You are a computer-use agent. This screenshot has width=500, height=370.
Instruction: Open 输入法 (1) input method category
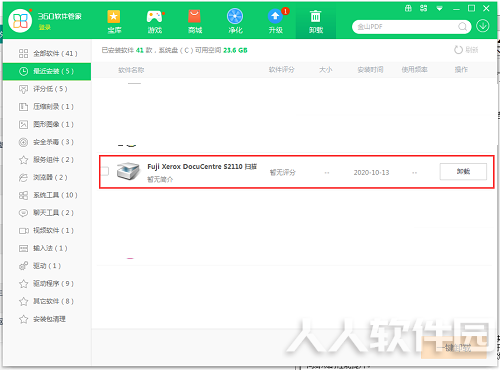[47, 248]
